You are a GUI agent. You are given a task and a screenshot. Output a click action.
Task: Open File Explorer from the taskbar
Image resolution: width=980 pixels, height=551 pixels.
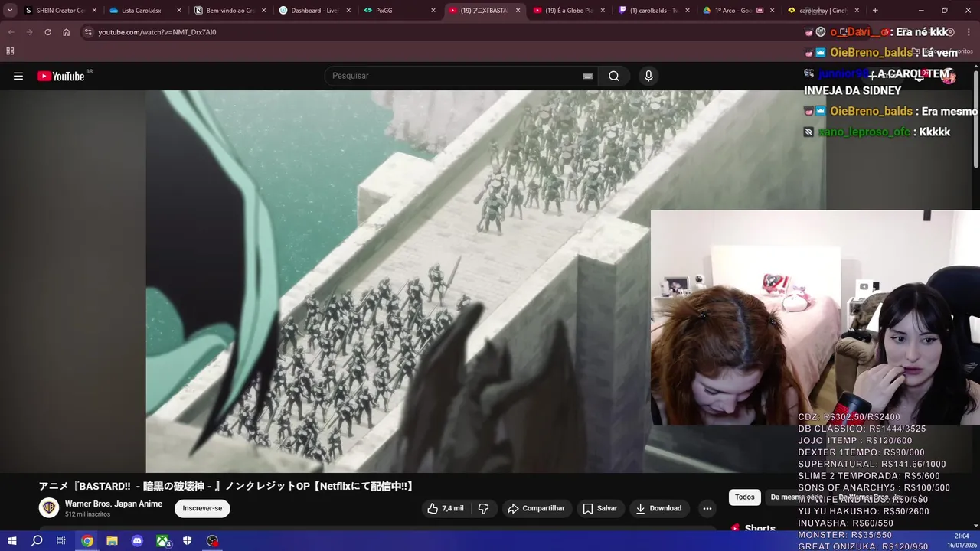click(112, 541)
